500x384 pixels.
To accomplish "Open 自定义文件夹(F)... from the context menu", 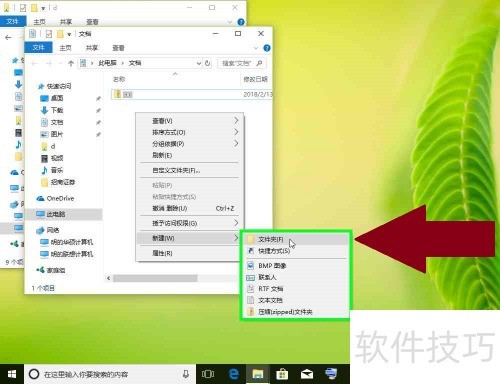I will pos(190,170).
